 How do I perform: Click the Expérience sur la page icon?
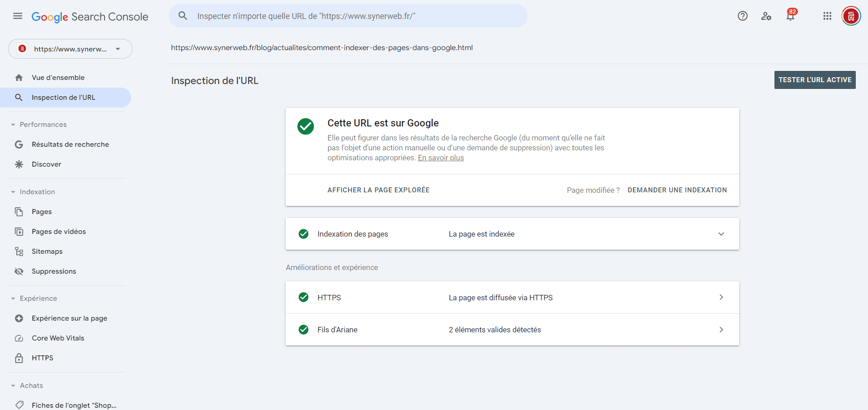[19, 318]
